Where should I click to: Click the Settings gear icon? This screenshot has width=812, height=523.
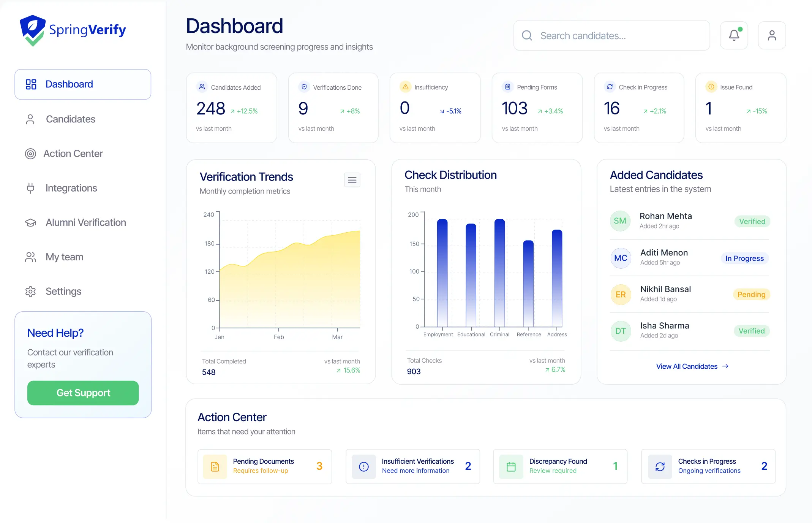coord(30,292)
